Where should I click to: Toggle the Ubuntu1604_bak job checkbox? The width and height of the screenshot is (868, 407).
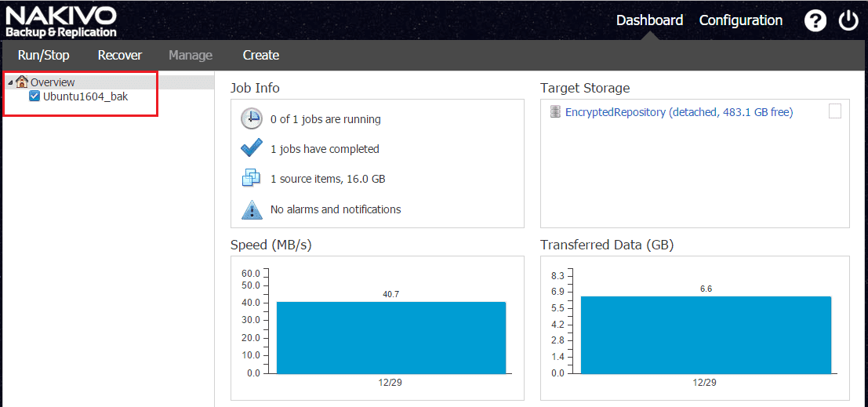tap(35, 96)
